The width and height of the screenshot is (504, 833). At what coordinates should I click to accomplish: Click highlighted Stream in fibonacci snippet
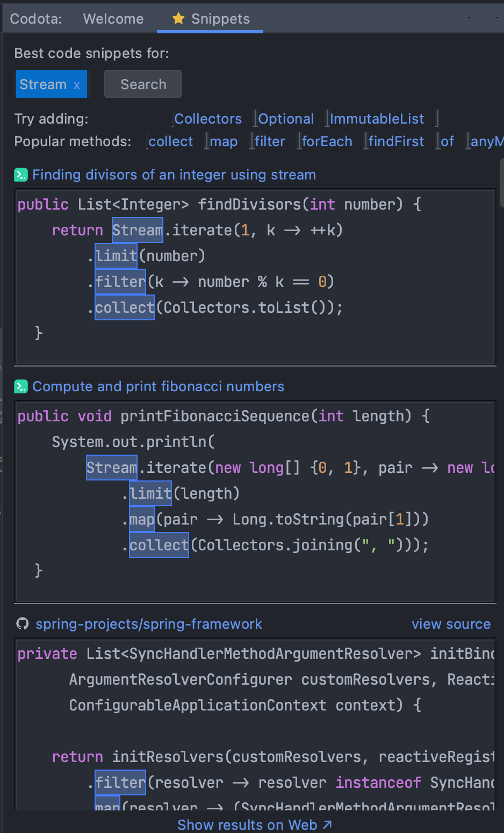112,468
